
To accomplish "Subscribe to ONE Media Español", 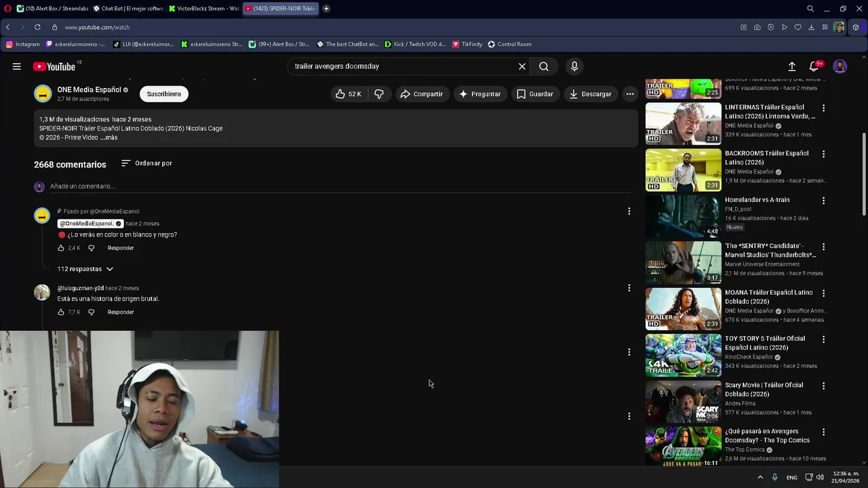I will 164,94.
